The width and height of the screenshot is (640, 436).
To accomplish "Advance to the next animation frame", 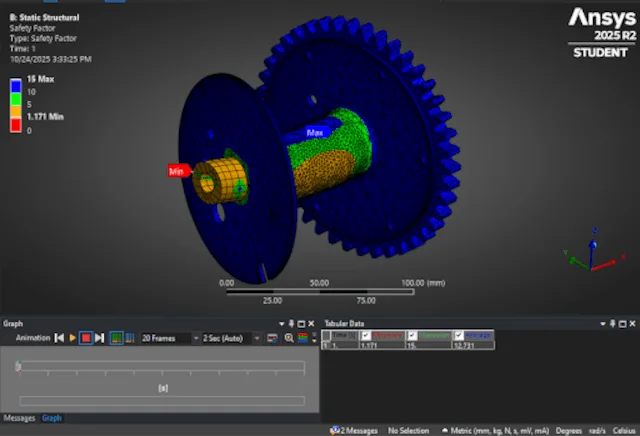I will click(100, 338).
